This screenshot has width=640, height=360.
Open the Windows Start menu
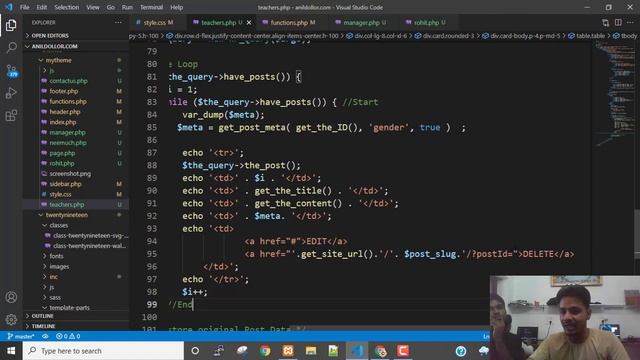(11, 351)
